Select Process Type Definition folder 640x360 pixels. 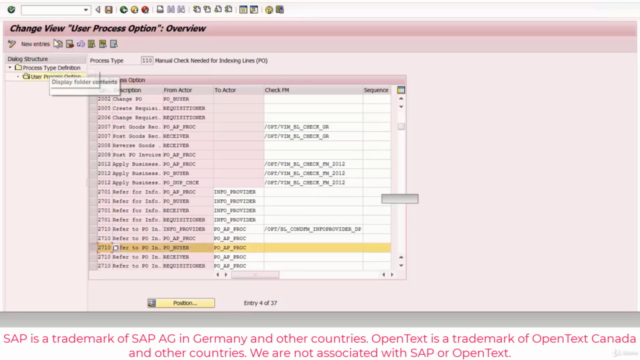(48, 68)
